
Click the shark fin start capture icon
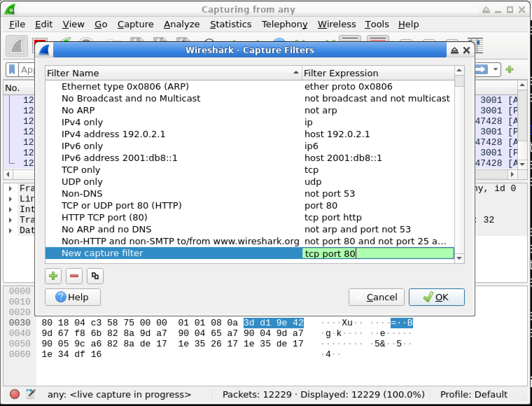click(17, 47)
